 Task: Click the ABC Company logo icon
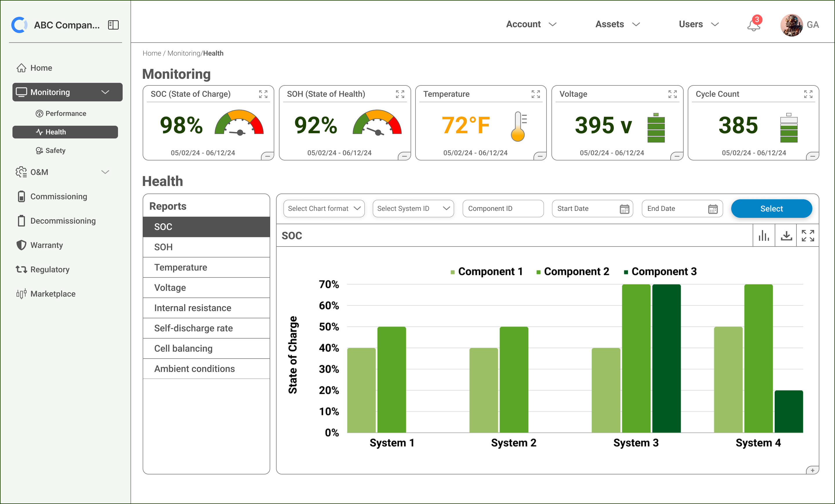(x=19, y=25)
